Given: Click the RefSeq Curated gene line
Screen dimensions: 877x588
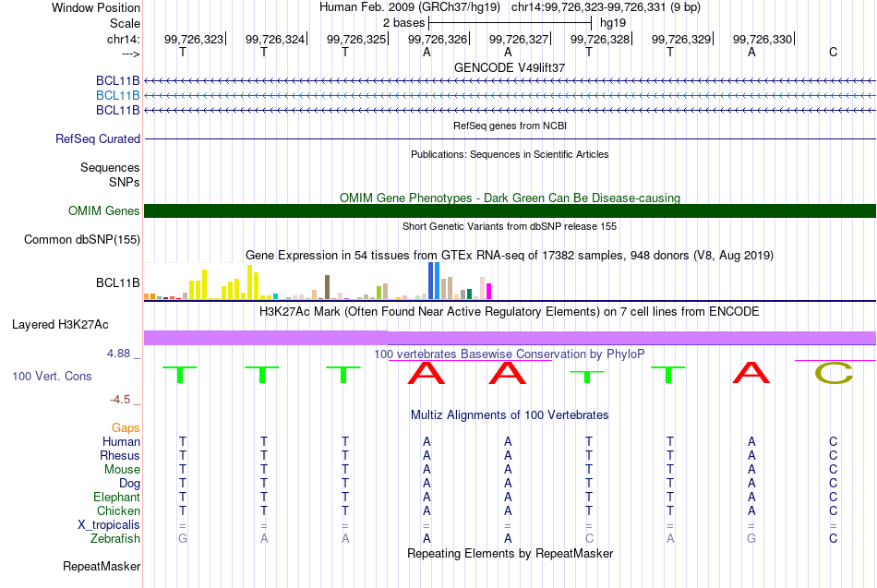Looking at the screenshot, I should pyautogui.click(x=510, y=138).
